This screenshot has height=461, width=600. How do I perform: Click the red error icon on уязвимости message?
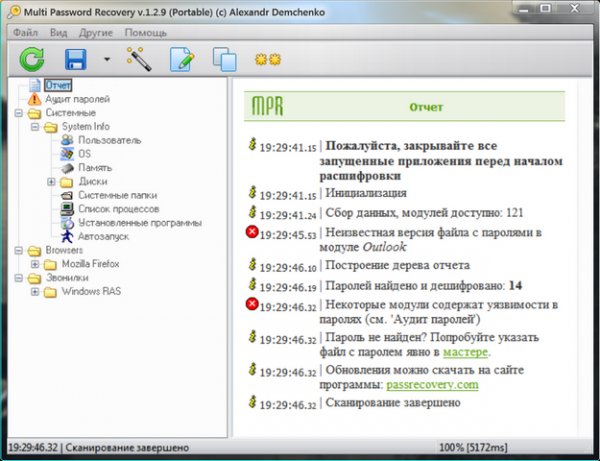pyautogui.click(x=252, y=304)
